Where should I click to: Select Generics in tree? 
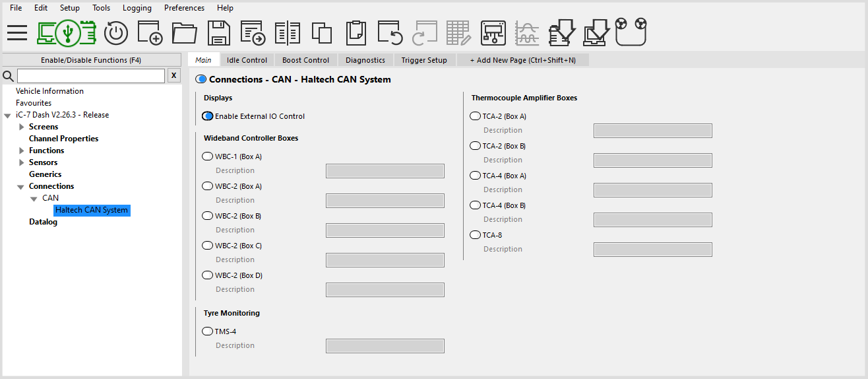tap(46, 174)
